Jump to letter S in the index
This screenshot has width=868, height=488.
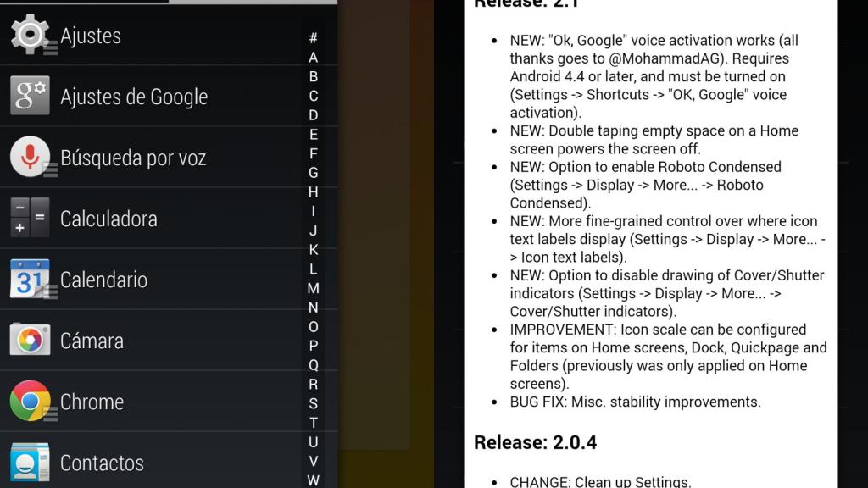pyautogui.click(x=314, y=404)
